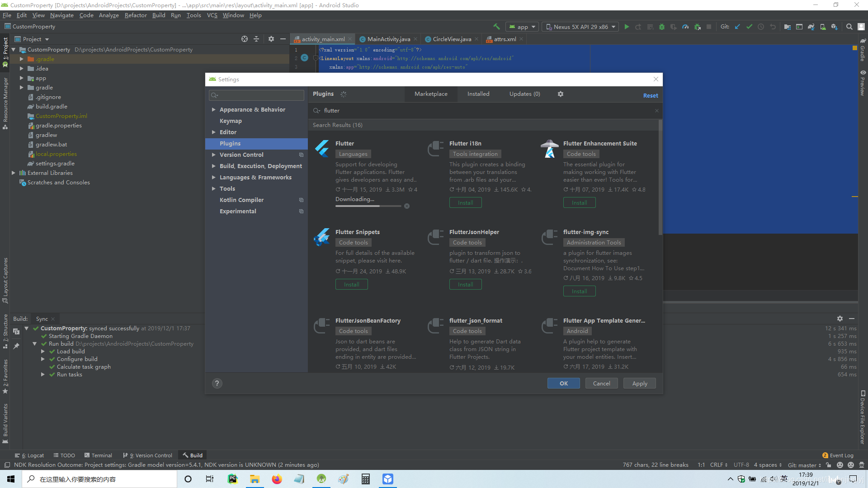Switch to Installed plugins tab
This screenshot has width=868, height=488.
[478, 94]
